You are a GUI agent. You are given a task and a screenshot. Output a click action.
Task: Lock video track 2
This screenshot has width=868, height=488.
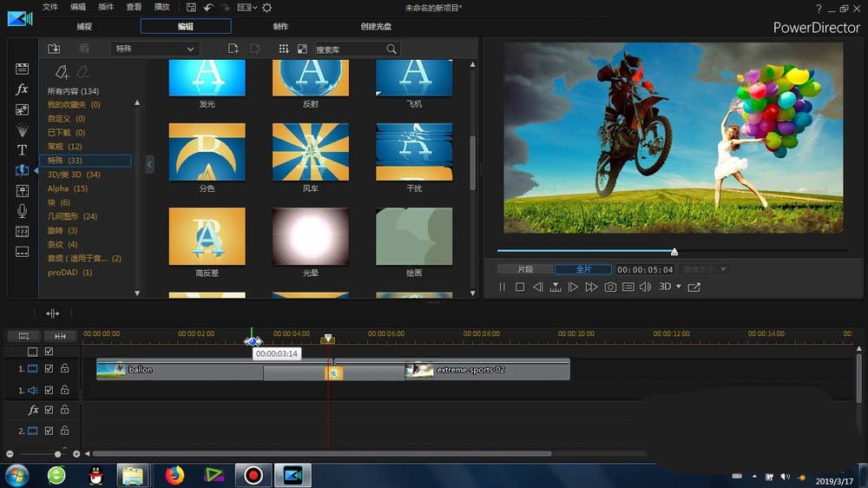point(65,431)
